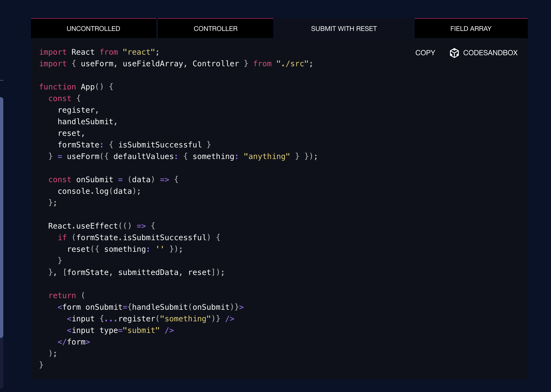Click the "anything" default value string
The image size is (551, 392).
click(266, 157)
